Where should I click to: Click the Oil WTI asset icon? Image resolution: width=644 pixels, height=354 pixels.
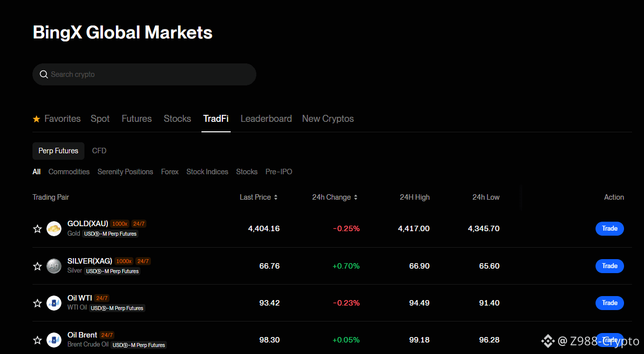coord(54,303)
